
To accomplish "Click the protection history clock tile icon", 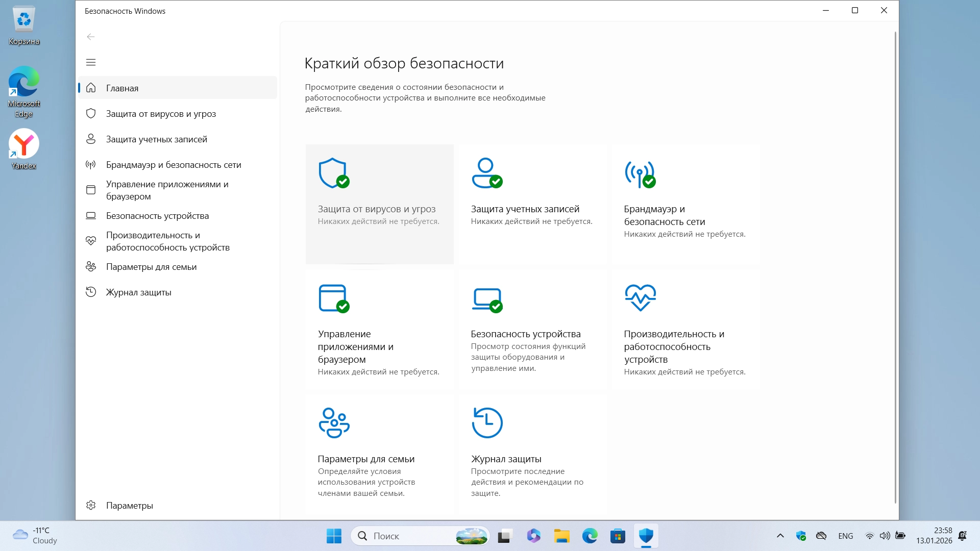I will (487, 422).
